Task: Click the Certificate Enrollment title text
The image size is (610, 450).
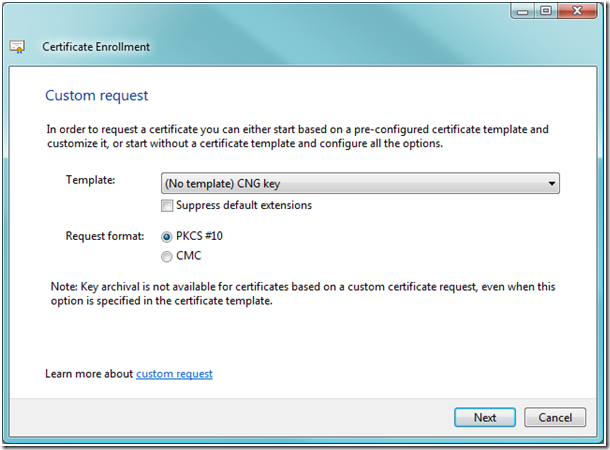Action: [96, 47]
